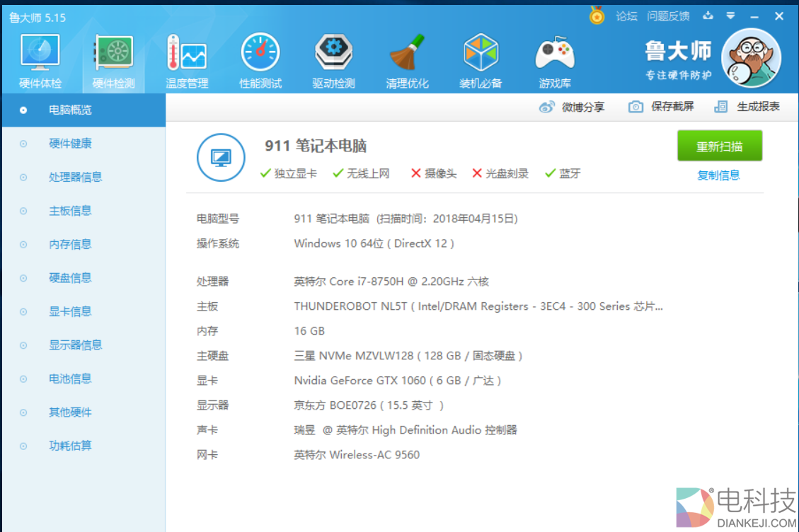
Task: Go to 硬件健康 in the sidebar
Action: click(70, 144)
